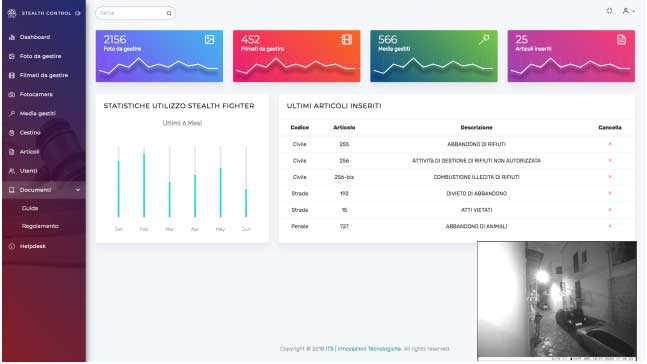Click the night camera preview thumbnail
This screenshot has width=647, height=364.
[557, 301]
